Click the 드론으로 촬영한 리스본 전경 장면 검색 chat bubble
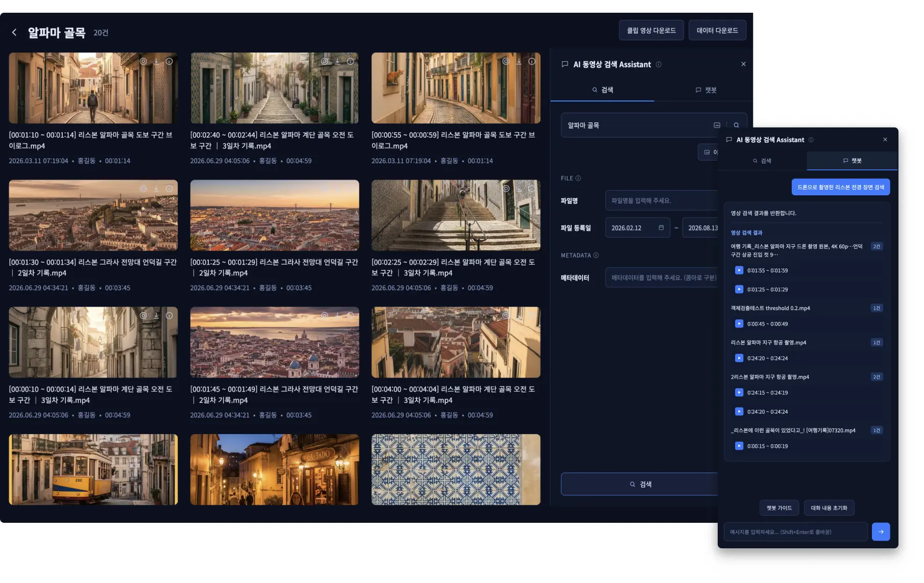Image resolution: width=924 pixels, height=583 pixels. tap(841, 187)
